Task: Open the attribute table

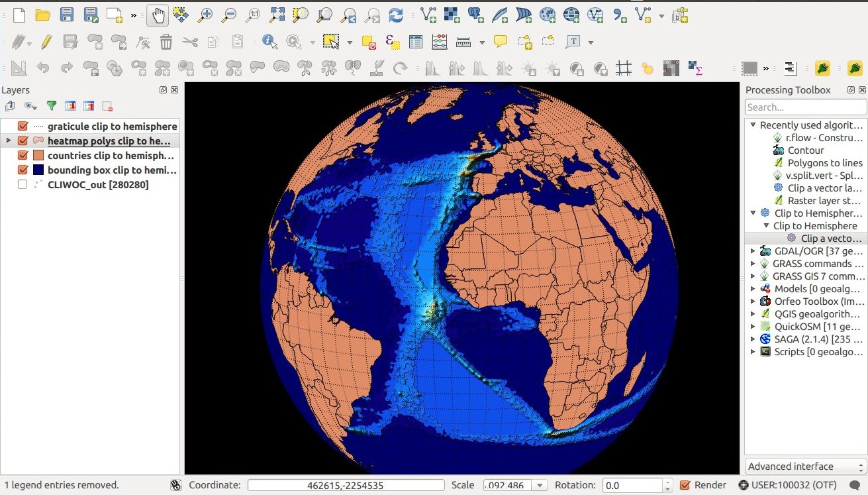Action: 416,42
